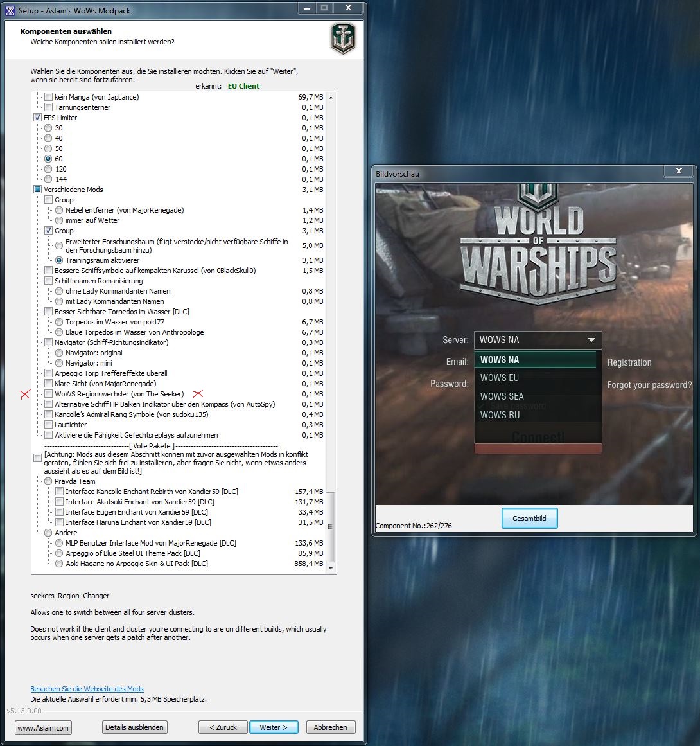Check Interface Kancolle Enchant Rebirth box
This screenshot has height=746, width=700.
59,492
